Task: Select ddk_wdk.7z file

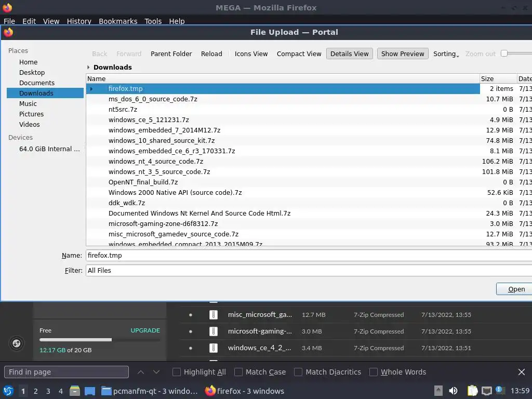Action: pyautogui.click(x=127, y=203)
